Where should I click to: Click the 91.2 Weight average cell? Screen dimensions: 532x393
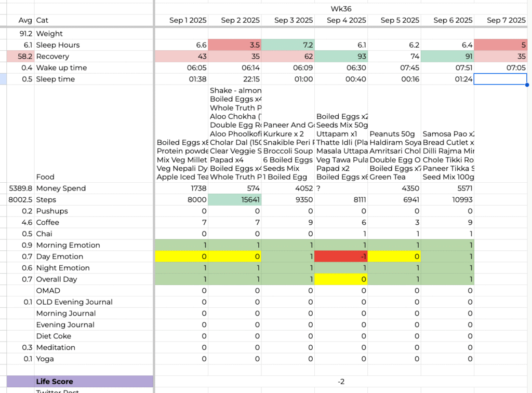(x=20, y=34)
